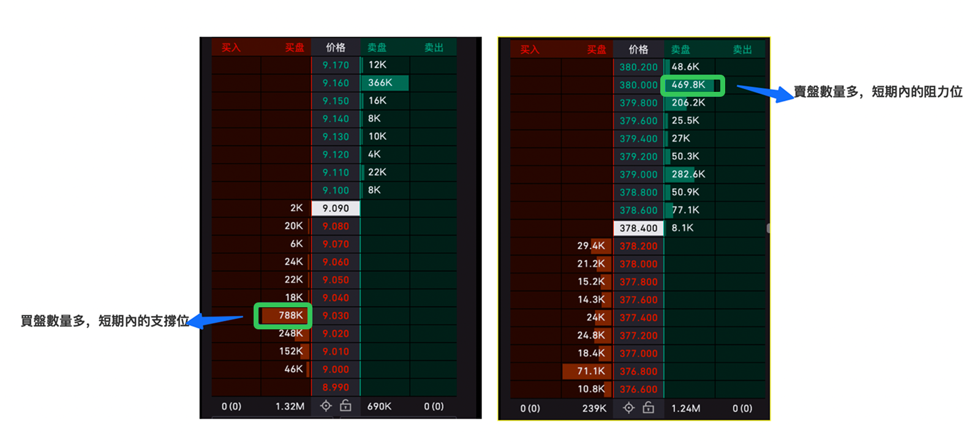Image resolution: width=980 pixels, height=442 pixels.
Task: Click the current price 378.400 cell
Action: 638,228
